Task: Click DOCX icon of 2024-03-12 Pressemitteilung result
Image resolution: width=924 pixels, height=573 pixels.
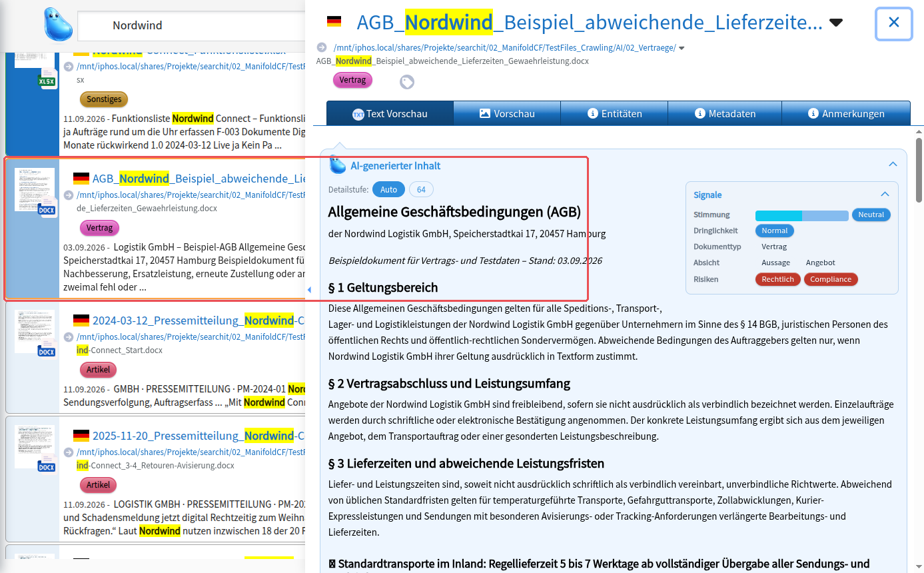Action: click(47, 351)
